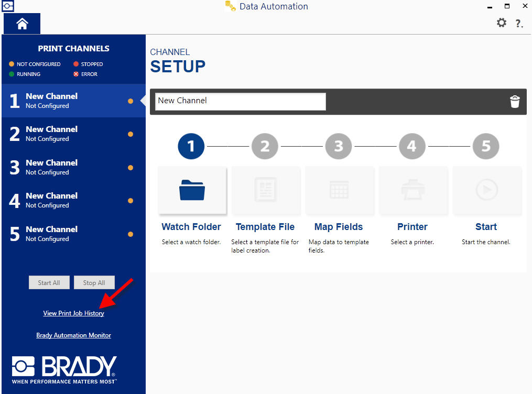Select channel 1 New Channel
532x394 pixels.
[x=73, y=101]
